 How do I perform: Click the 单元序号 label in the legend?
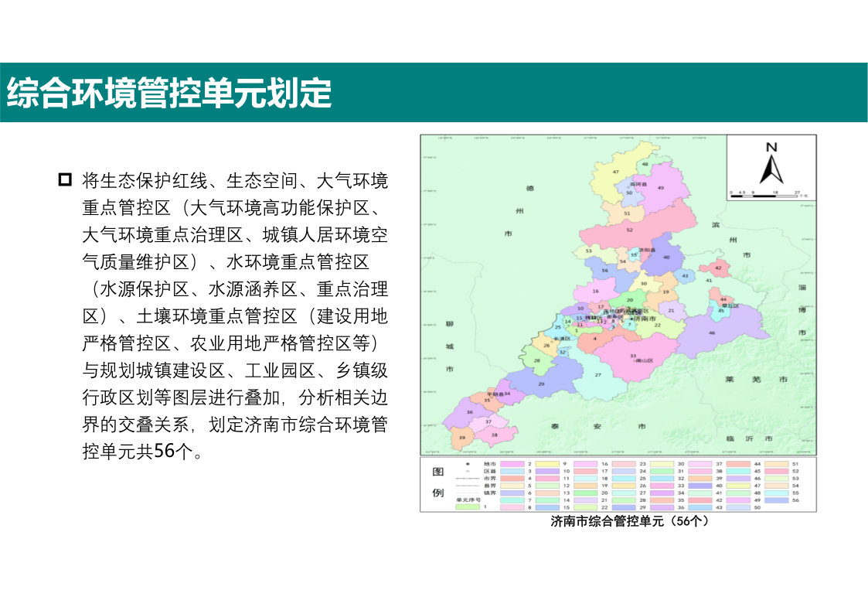click(x=468, y=500)
